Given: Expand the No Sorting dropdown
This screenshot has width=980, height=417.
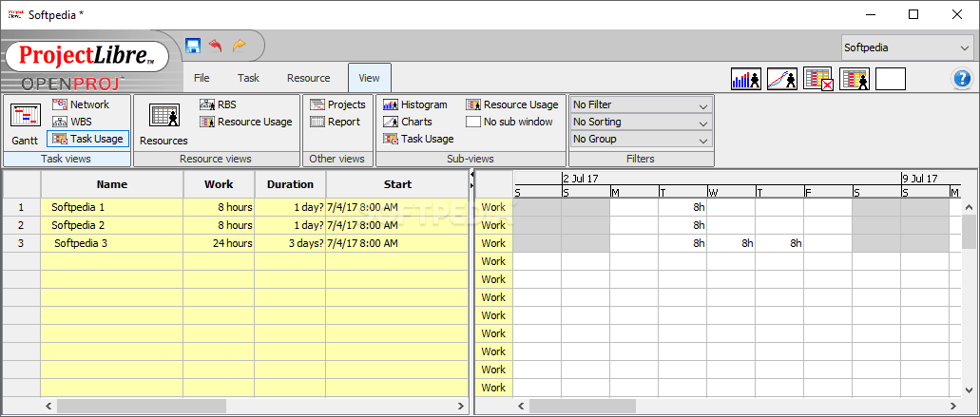Looking at the screenshot, I should (642, 122).
